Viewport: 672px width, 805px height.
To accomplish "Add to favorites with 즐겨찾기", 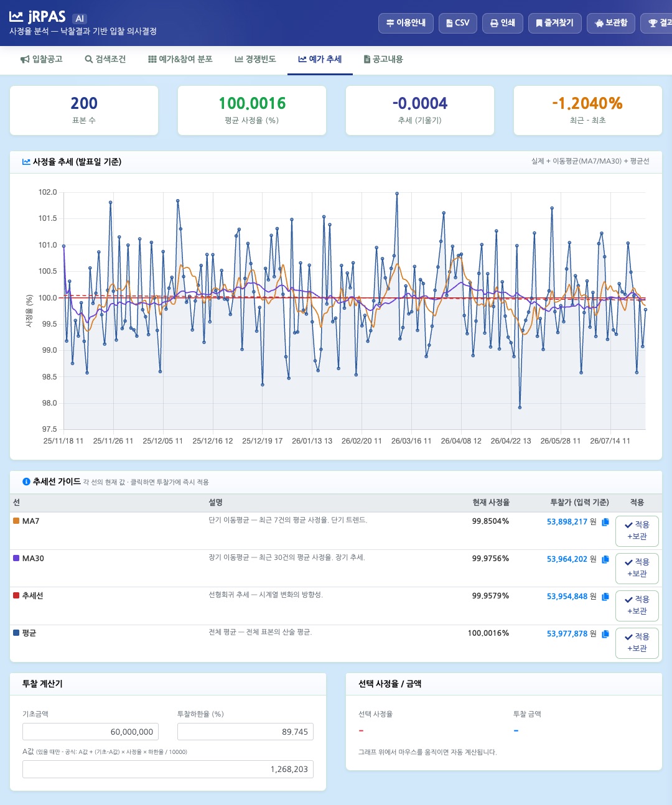I will [555, 23].
